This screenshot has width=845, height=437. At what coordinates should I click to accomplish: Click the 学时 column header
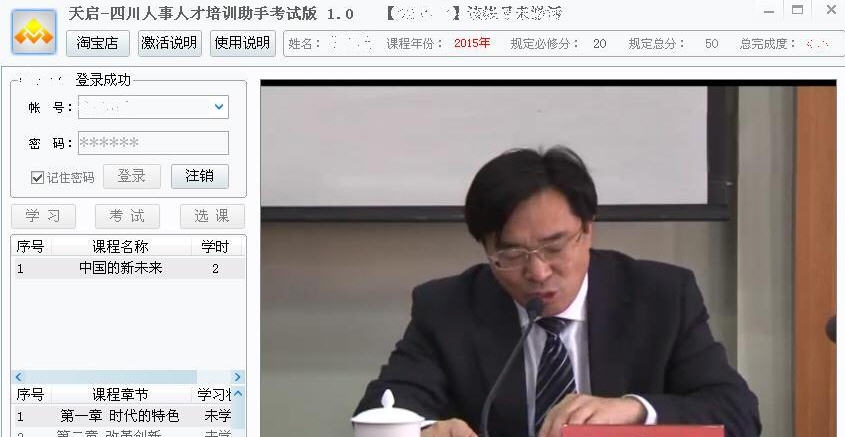tap(215, 247)
